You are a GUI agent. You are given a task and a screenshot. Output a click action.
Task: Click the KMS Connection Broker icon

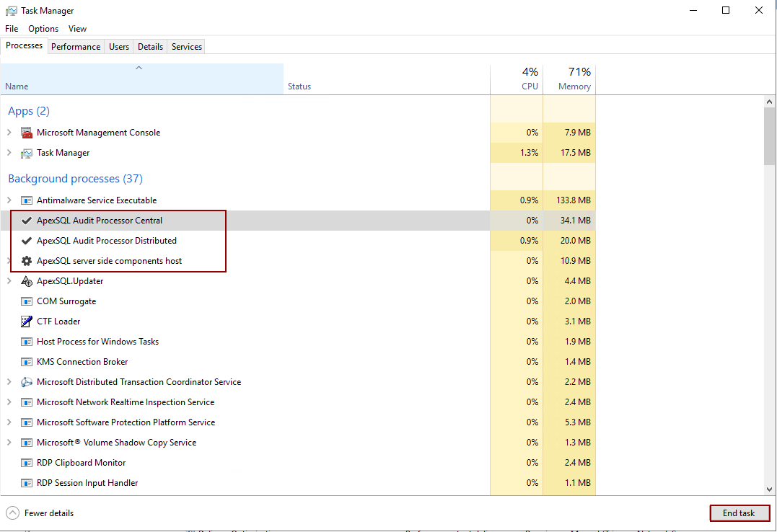click(26, 362)
